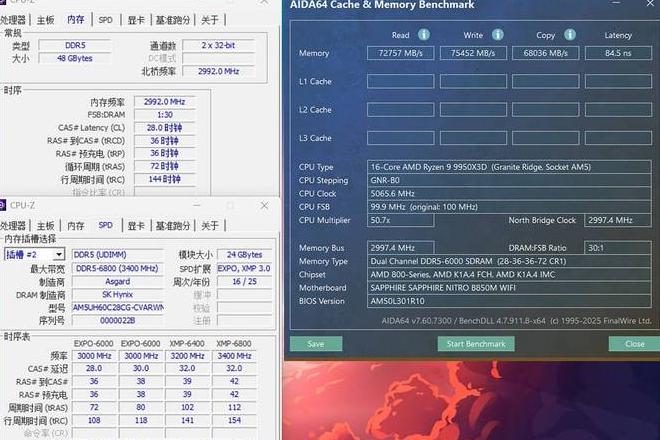Click the XMP-6800 column header

(234, 344)
